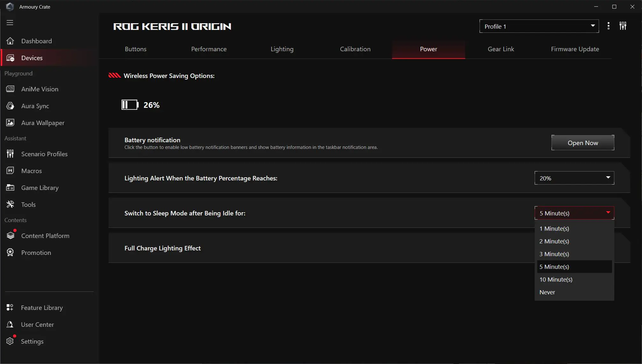Open Settings gear in sidebar
This screenshot has width=642, height=364.
(10, 341)
